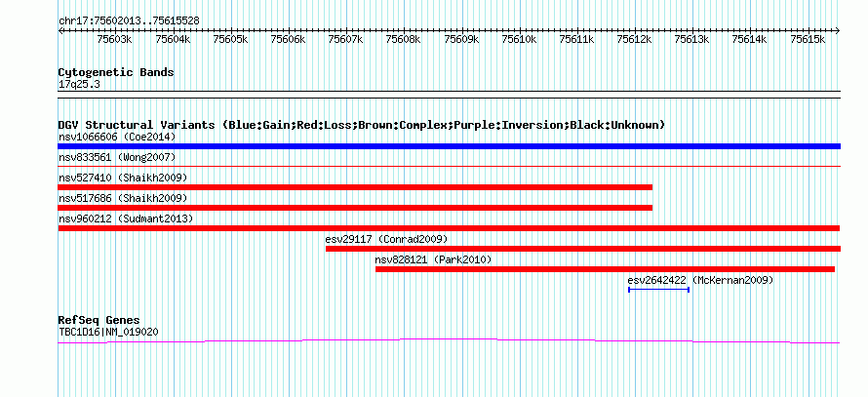Click the DGV Structural Variants track heading
The width and height of the screenshot is (868, 397).
pyautogui.click(x=362, y=125)
